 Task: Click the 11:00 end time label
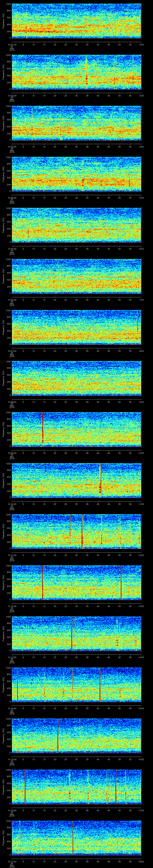(141, 504)
